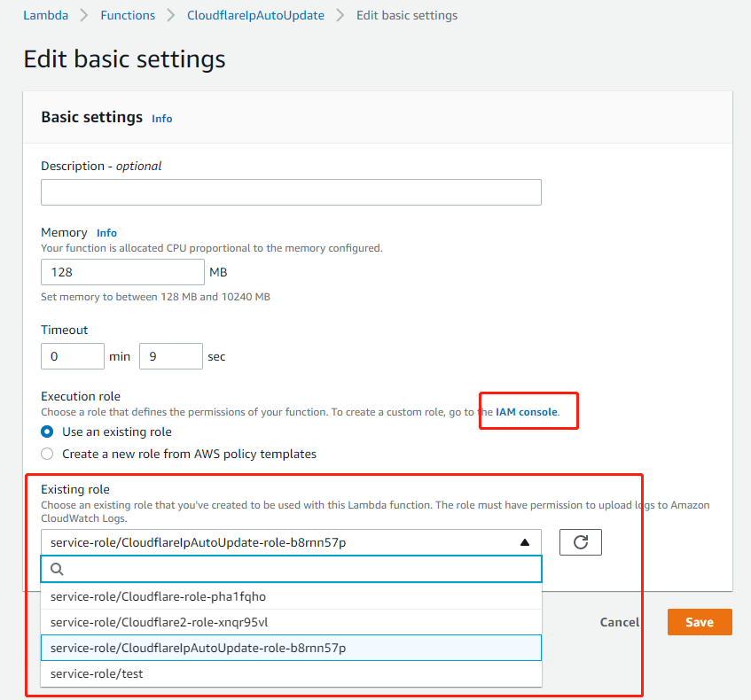Go to Lambda breadcrumb
The image size is (751, 700).
pos(45,15)
